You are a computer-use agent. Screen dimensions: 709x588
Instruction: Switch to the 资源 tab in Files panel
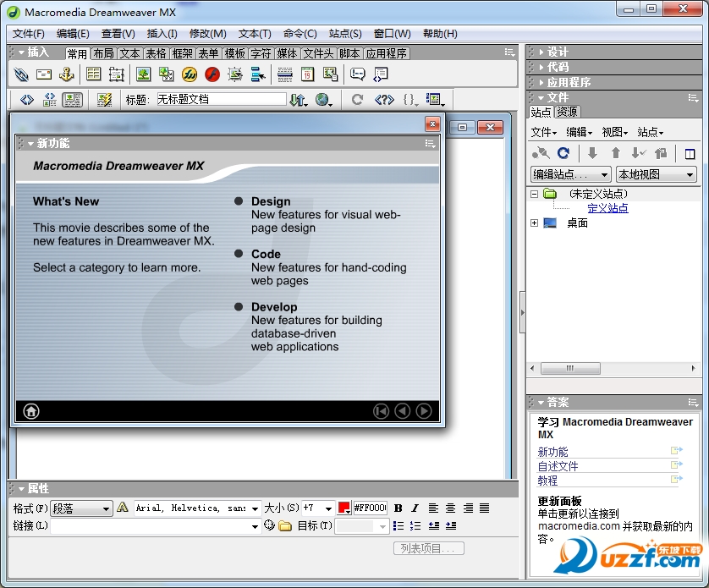tap(567, 112)
